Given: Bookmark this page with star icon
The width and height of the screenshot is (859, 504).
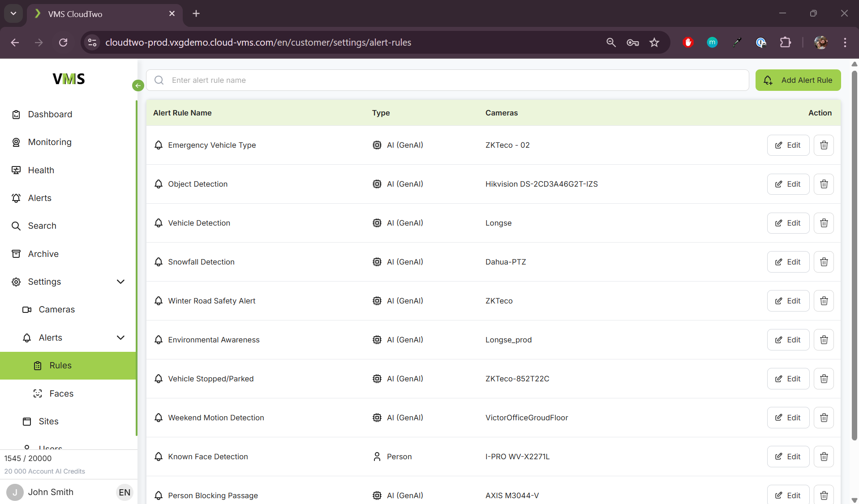Looking at the screenshot, I should pos(654,43).
